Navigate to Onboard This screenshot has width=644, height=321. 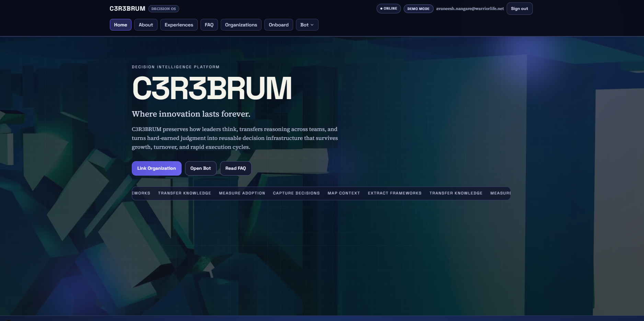pos(279,25)
